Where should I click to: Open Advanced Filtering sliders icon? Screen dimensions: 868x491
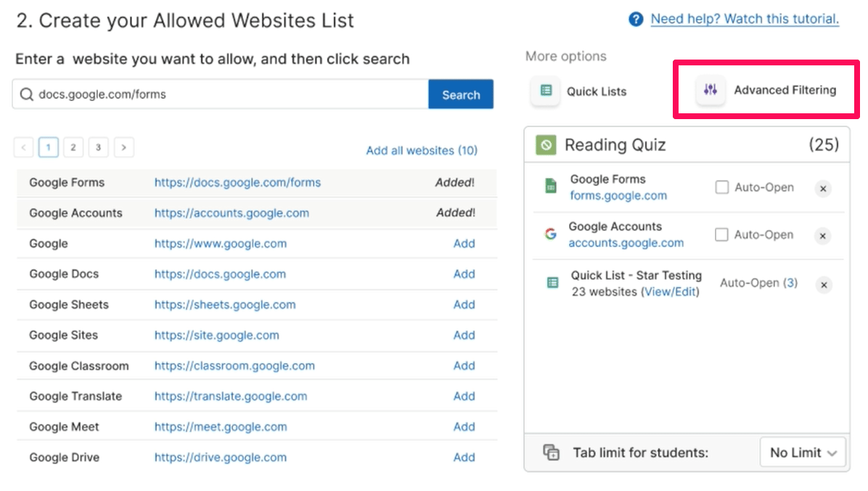[x=711, y=89]
